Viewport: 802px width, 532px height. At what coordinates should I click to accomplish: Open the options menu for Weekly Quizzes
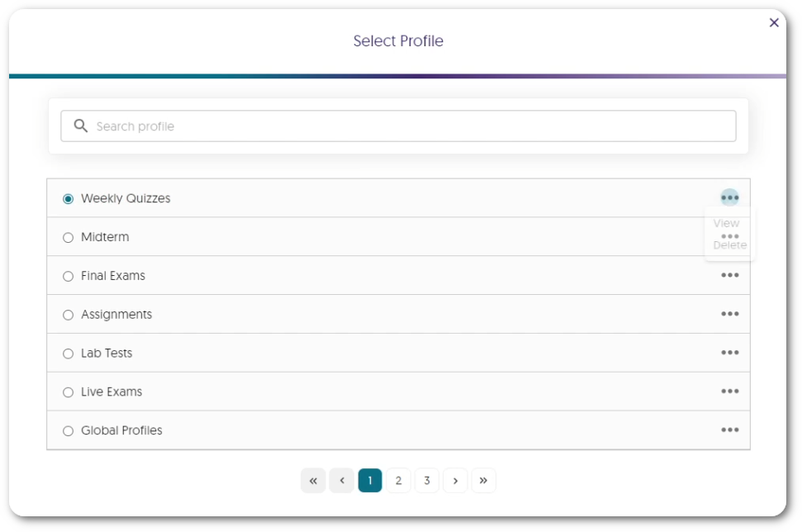pyautogui.click(x=730, y=198)
